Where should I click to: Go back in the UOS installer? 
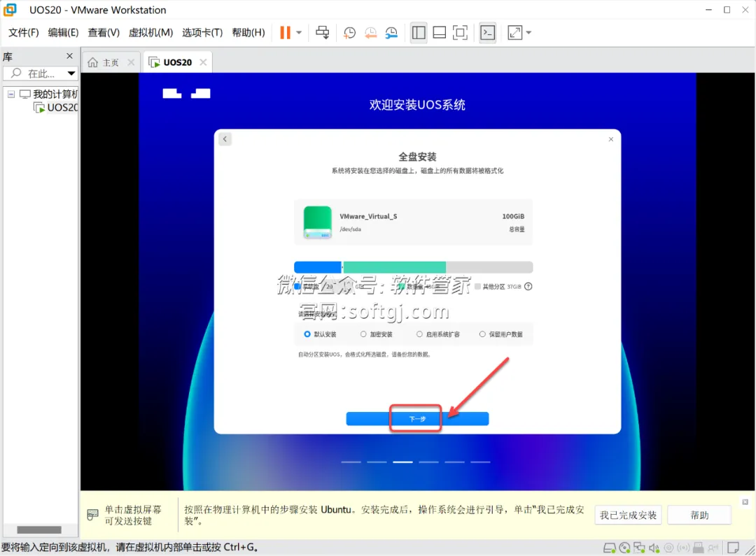(x=225, y=139)
